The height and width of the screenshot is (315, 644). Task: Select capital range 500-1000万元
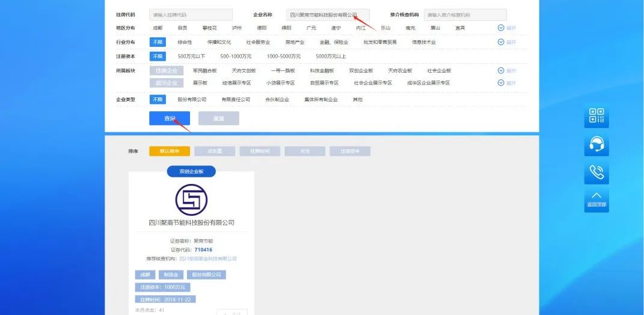[x=236, y=57]
